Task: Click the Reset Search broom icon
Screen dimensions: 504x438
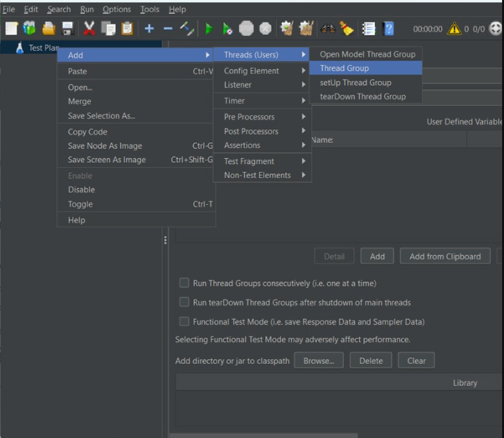Action: (347, 28)
